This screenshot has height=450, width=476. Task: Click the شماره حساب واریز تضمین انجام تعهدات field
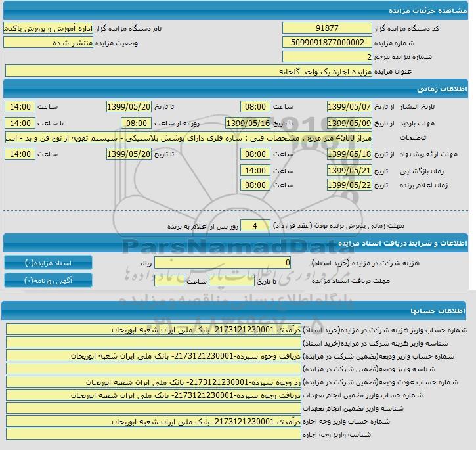[154, 395]
